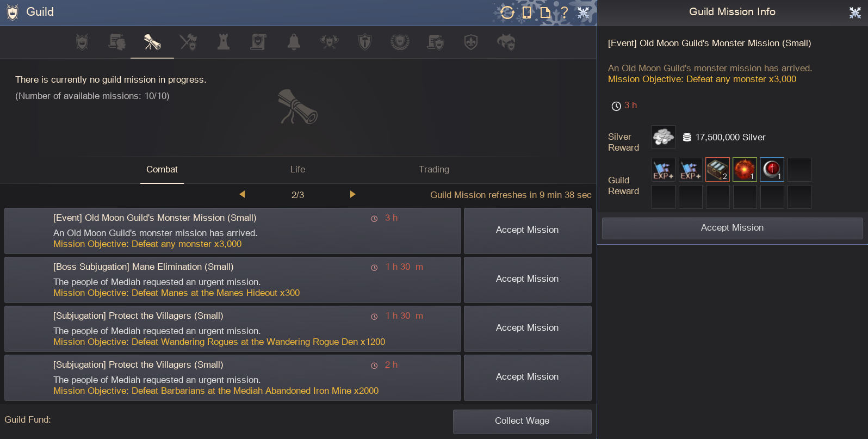Select the fleur-de-lis shield tab icon
Screen dimensions: 868x439
(471, 42)
